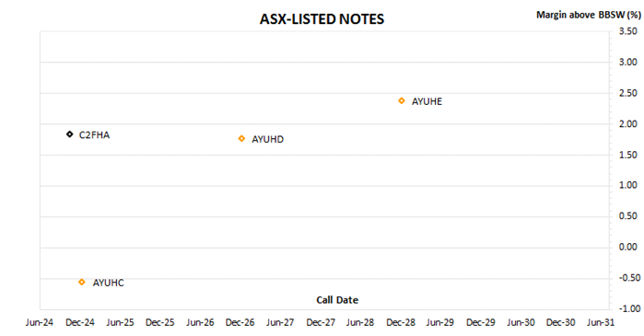Click the ASX-LISTED NOTES chart title
Image resolution: width=644 pixels, height=336 pixels.
322,19
